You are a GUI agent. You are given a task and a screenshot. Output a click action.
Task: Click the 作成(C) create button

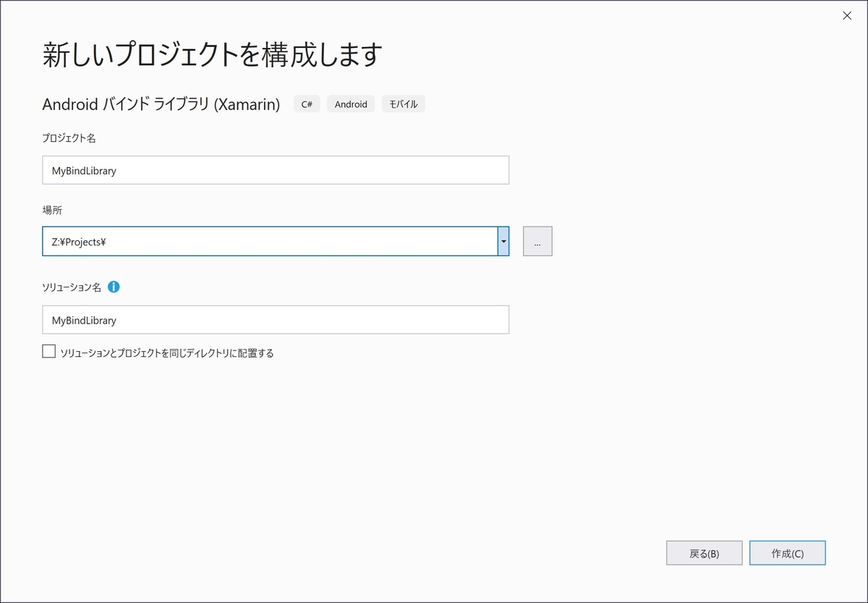(788, 553)
